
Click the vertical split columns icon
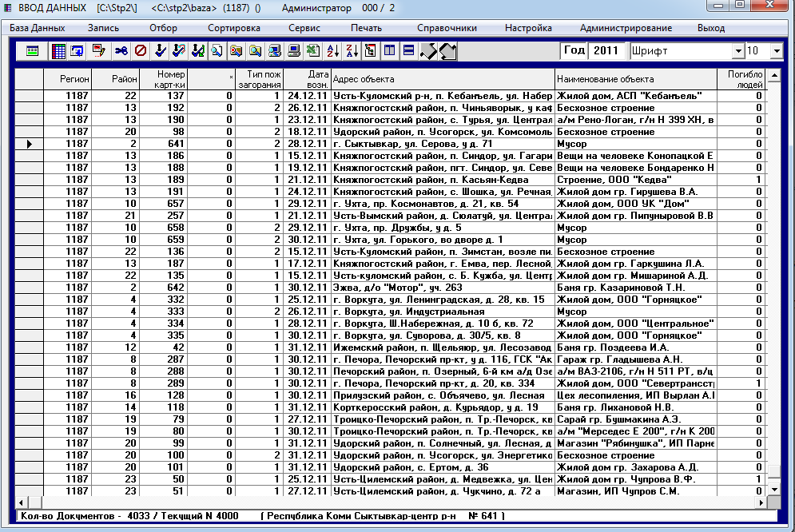(389, 50)
